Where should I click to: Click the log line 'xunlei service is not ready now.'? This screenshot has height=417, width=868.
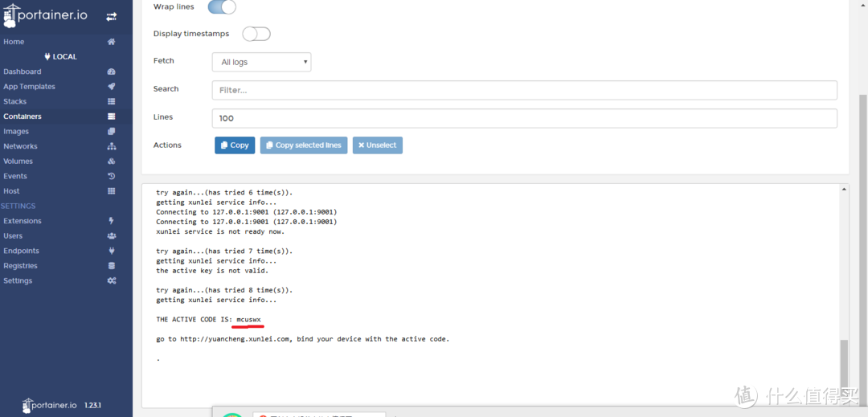(220, 231)
